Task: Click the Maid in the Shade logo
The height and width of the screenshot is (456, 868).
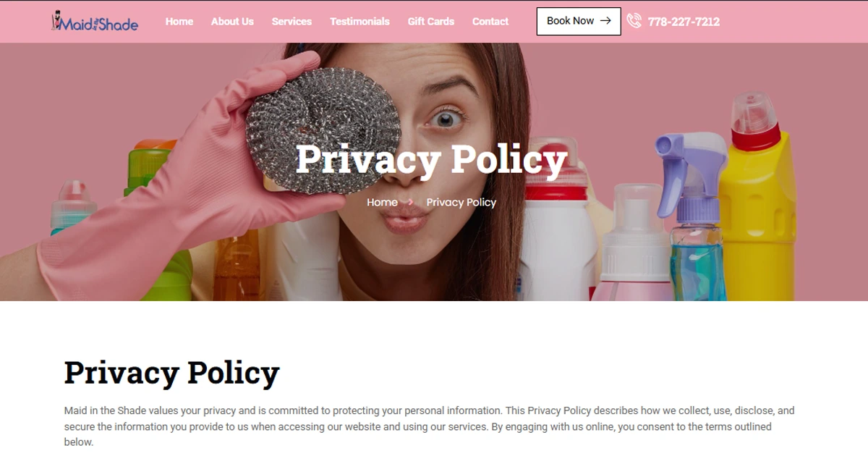Action: [95, 21]
